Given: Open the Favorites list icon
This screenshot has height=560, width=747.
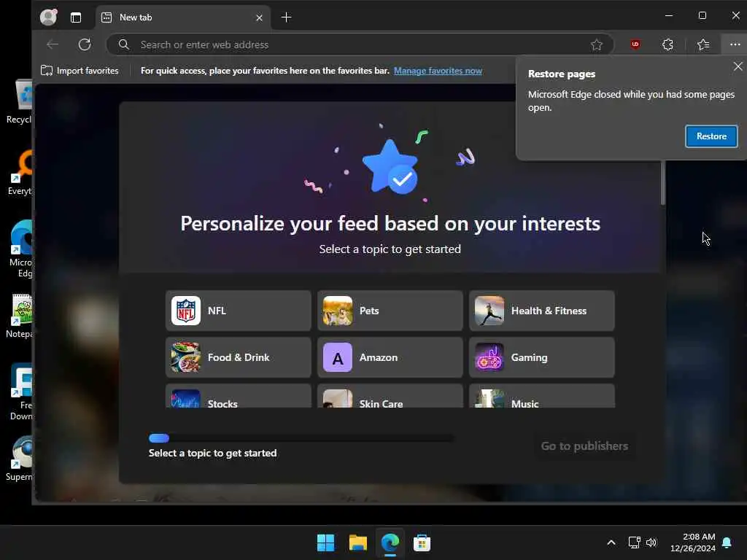Looking at the screenshot, I should [x=703, y=44].
